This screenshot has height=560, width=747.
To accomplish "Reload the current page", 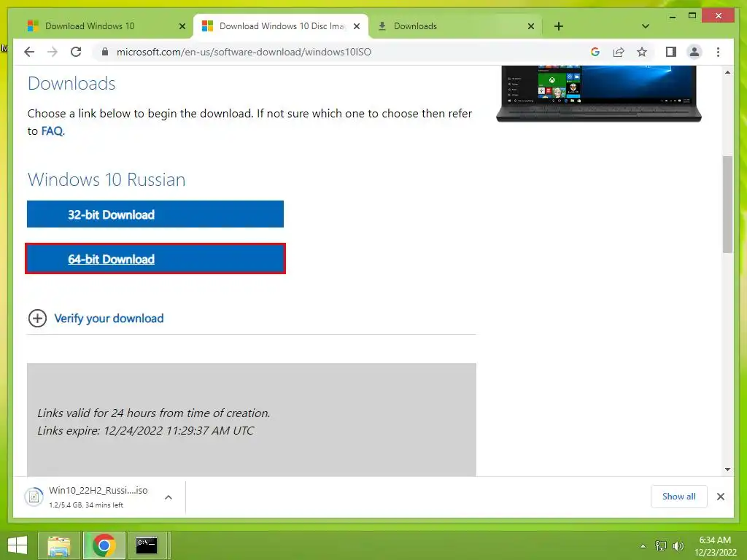I will (x=76, y=52).
